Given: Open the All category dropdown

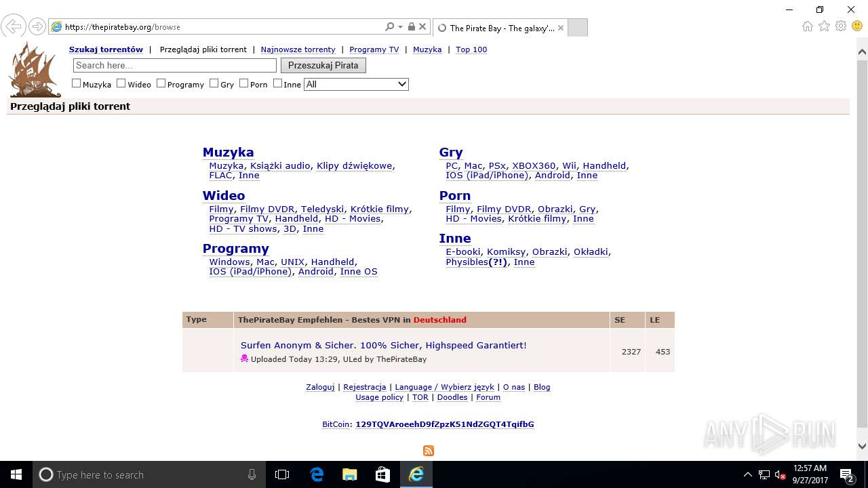Looking at the screenshot, I should point(356,84).
